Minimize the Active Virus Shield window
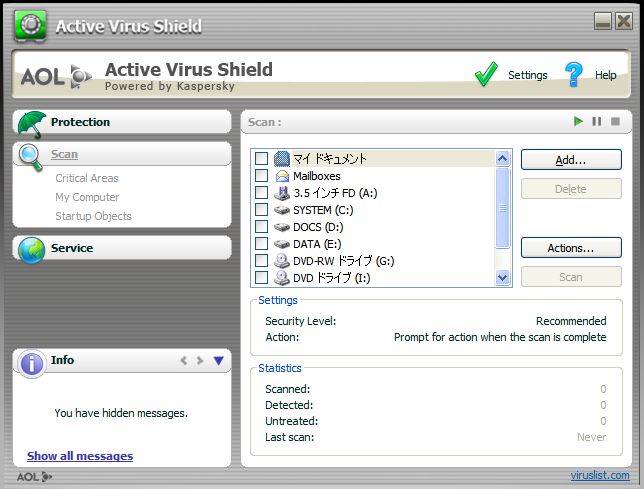The height and width of the screenshot is (489, 644). click(x=603, y=21)
